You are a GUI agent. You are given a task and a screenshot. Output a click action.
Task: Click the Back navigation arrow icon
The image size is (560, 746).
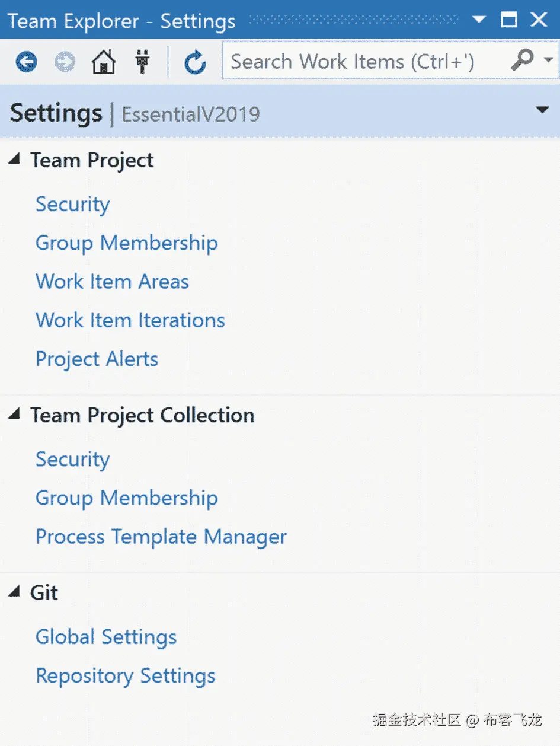27,62
